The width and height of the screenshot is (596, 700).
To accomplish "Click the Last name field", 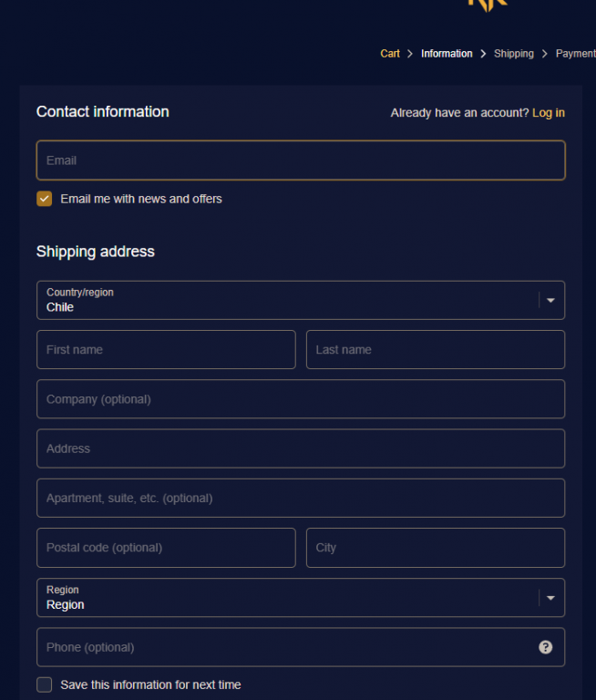I will coord(436,350).
